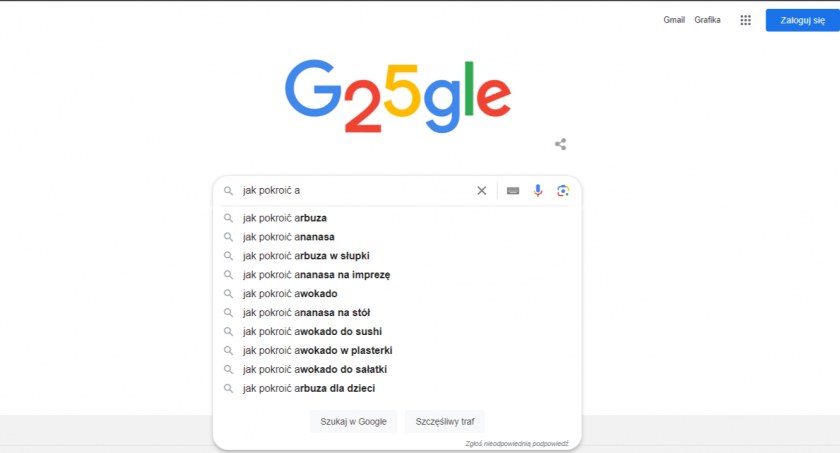
Task: Click the magnifier icon in search box
Action: click(228, 190)
